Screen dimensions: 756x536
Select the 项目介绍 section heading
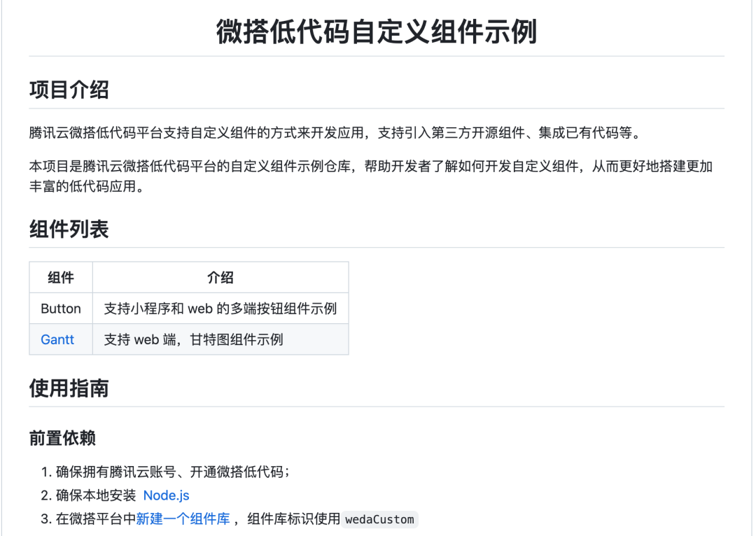click(x=69, y=90)
